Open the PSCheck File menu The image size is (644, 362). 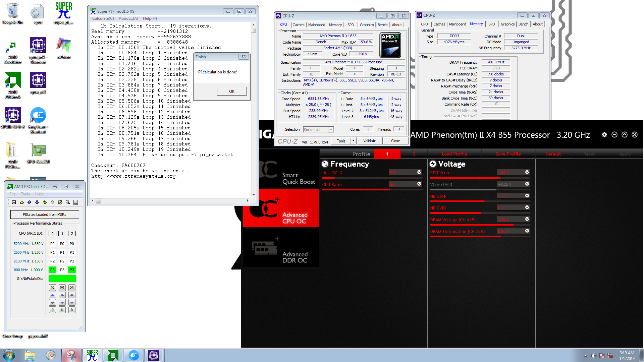click(x=12, y=194)
